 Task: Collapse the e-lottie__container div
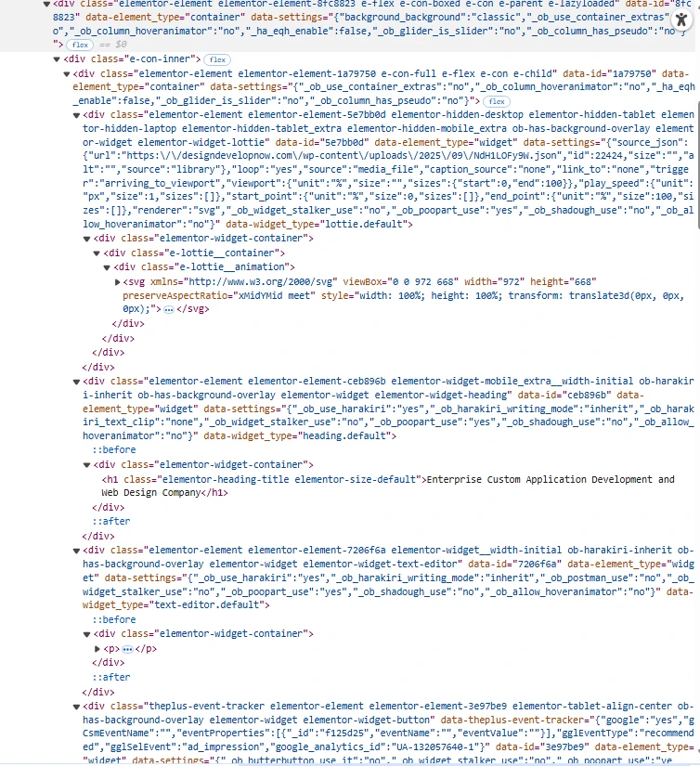point(97,253)
